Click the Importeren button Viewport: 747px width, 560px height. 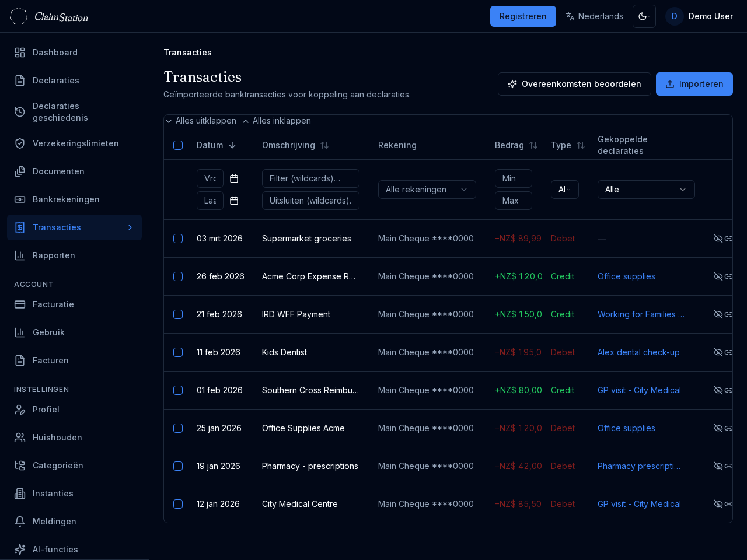[694, 84]
